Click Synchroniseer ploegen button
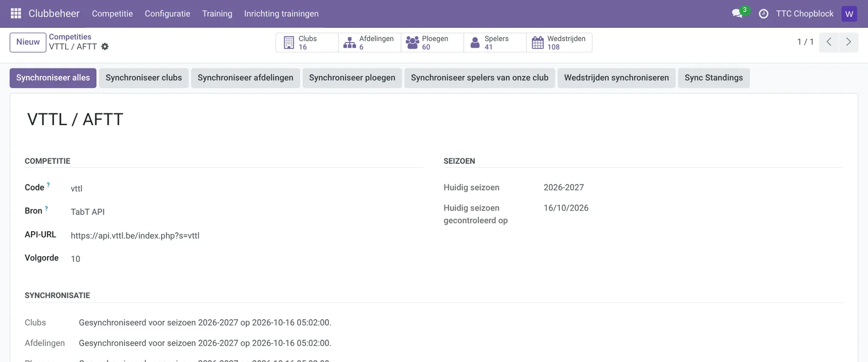Viewport: 868px width, 362px height. coord(352,78)
